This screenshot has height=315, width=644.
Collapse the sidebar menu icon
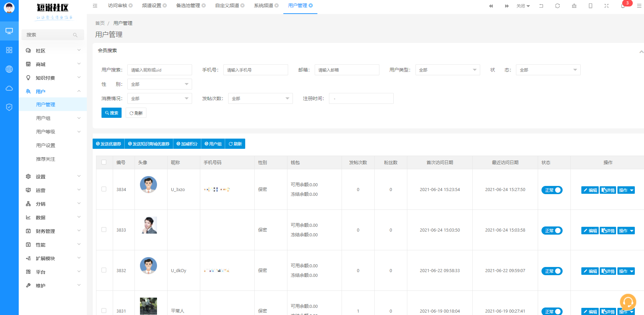click(x=95, y=6)
